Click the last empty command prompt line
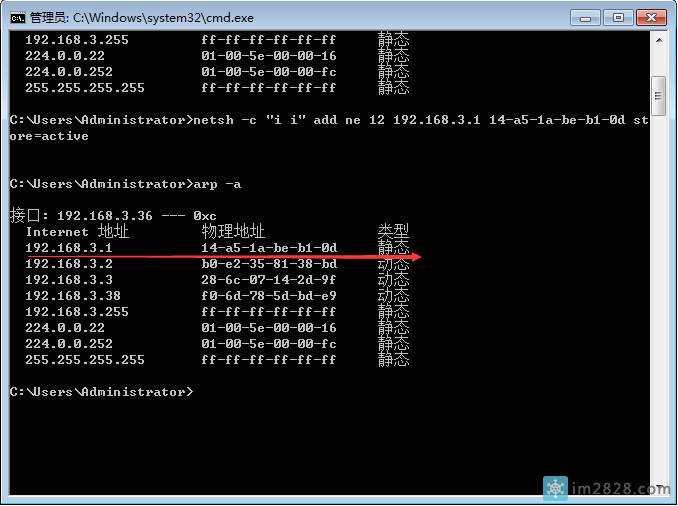Viewport: 678px width, 506px height. tap(100, 392)
